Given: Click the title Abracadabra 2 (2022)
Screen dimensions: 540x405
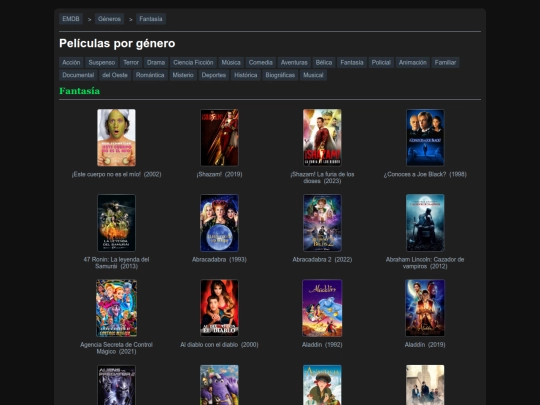Looking at the screenshot, I should pos(322,260).
